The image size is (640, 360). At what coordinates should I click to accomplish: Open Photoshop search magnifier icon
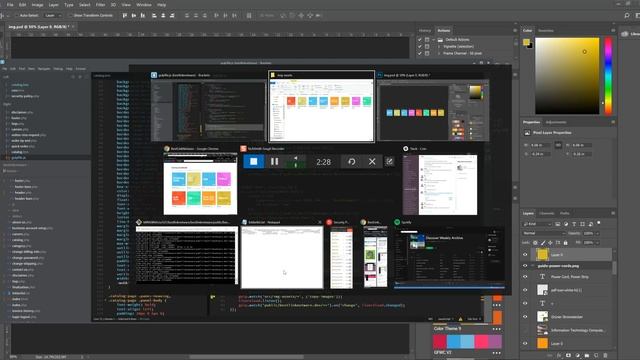point(627,16)
